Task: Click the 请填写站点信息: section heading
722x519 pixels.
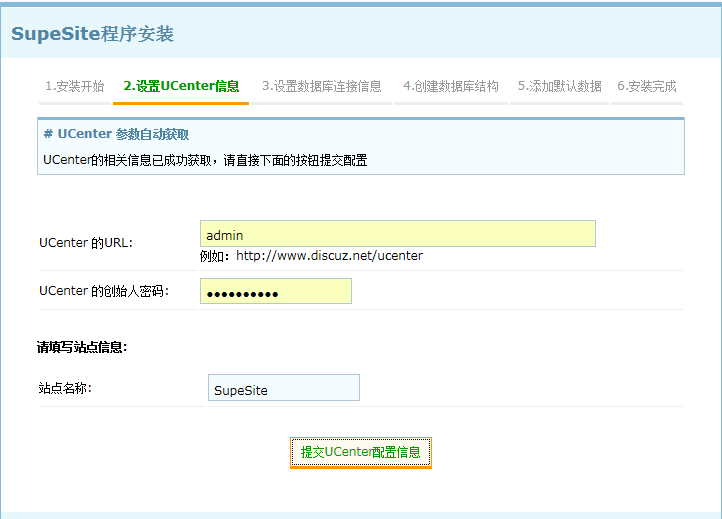Action: (82, 347)
